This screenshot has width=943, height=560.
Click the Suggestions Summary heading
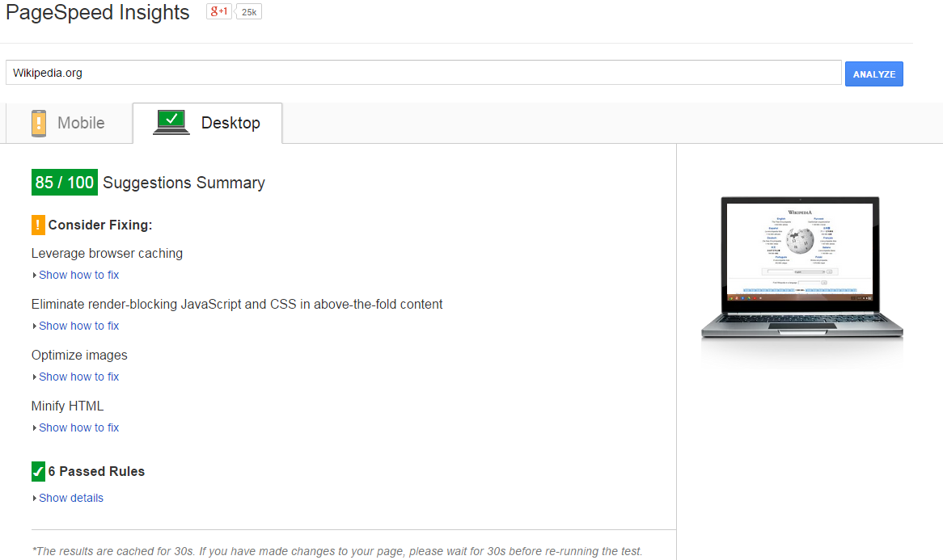(x=184, y=183)
